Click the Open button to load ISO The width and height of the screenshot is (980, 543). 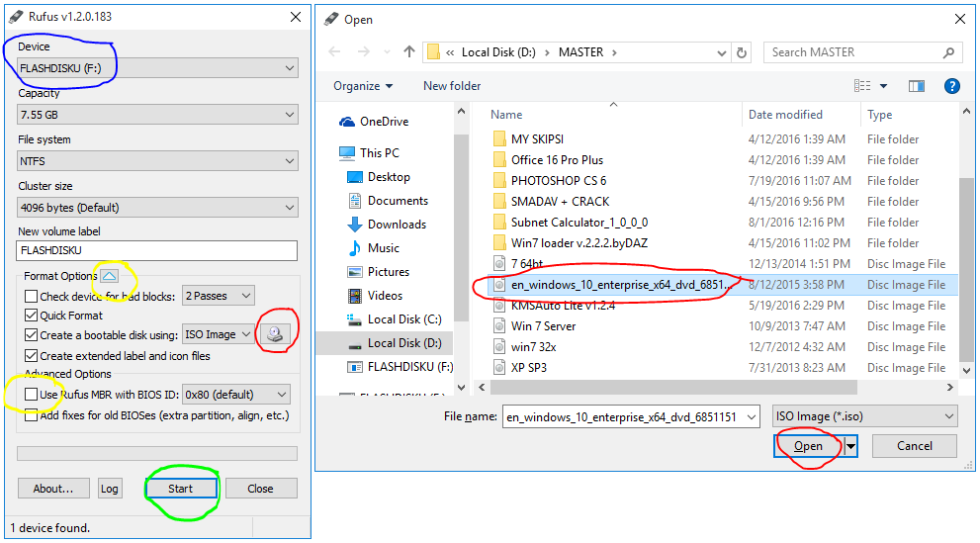[x=808, y=446]
